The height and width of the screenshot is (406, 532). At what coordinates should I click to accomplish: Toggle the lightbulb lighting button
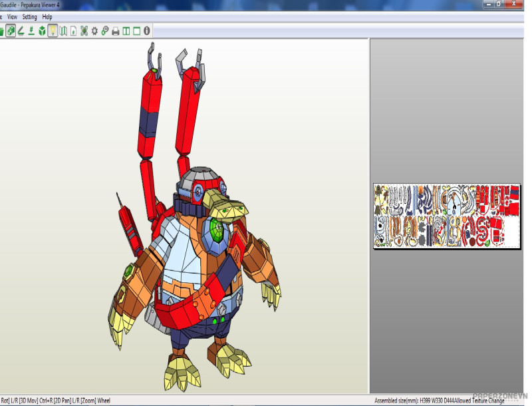[53, 31]
